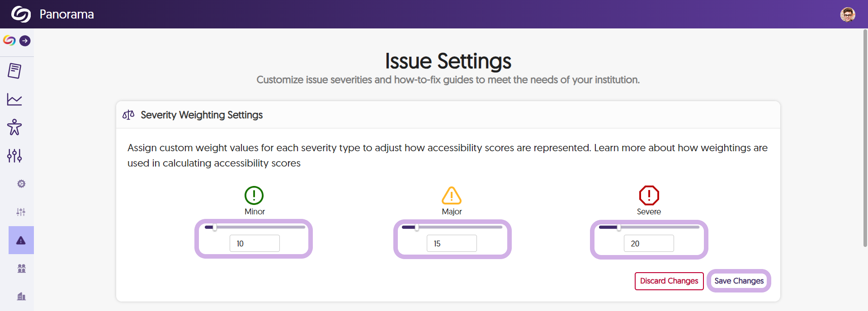
Task: Click the Discard Changes button
Action: click(669, 281)
